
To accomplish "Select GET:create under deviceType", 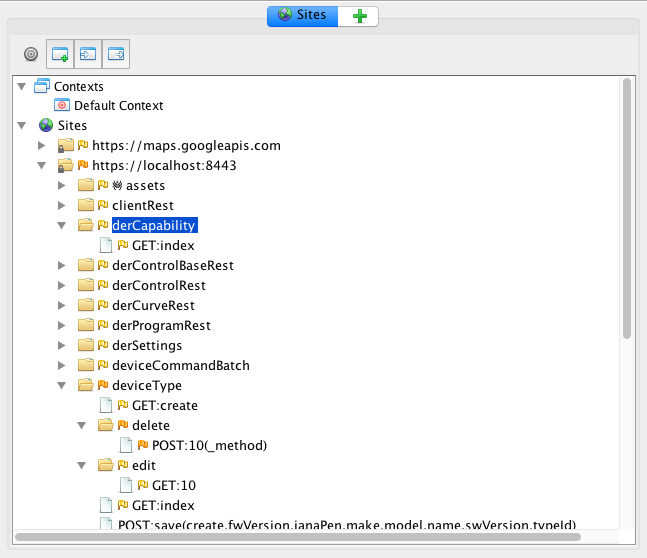I will 164,406.
